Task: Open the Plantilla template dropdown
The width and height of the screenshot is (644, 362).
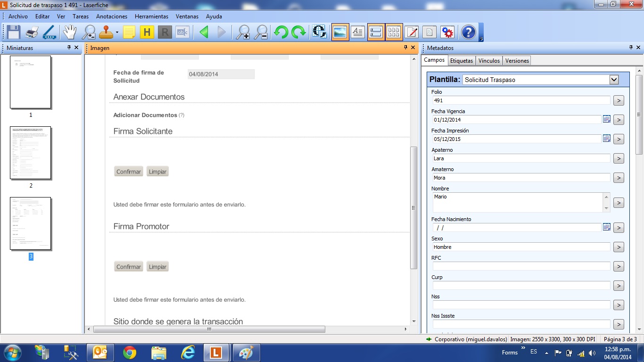Action: tap(614, 80)
